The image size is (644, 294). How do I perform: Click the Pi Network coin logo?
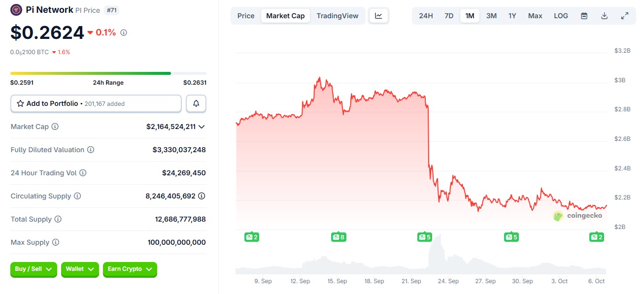[16, 10]
